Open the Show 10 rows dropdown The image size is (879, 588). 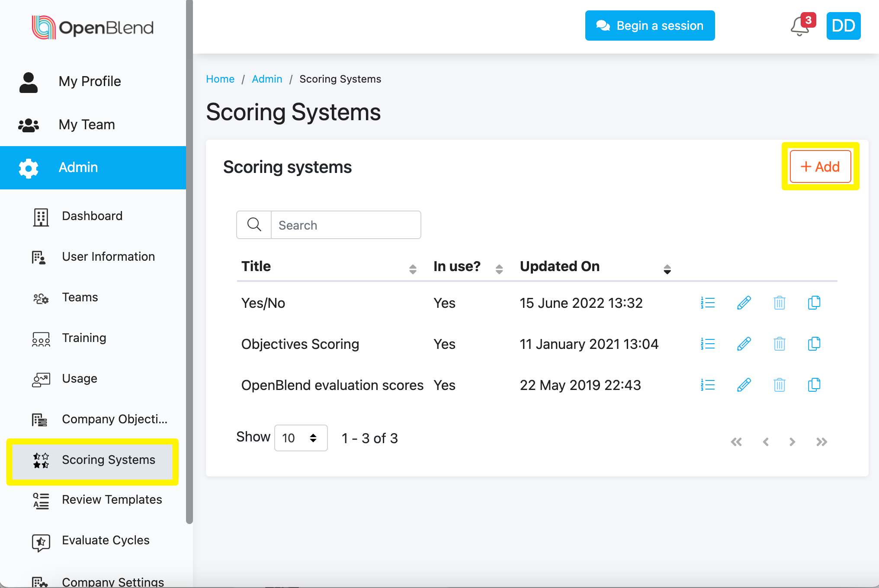301,438
